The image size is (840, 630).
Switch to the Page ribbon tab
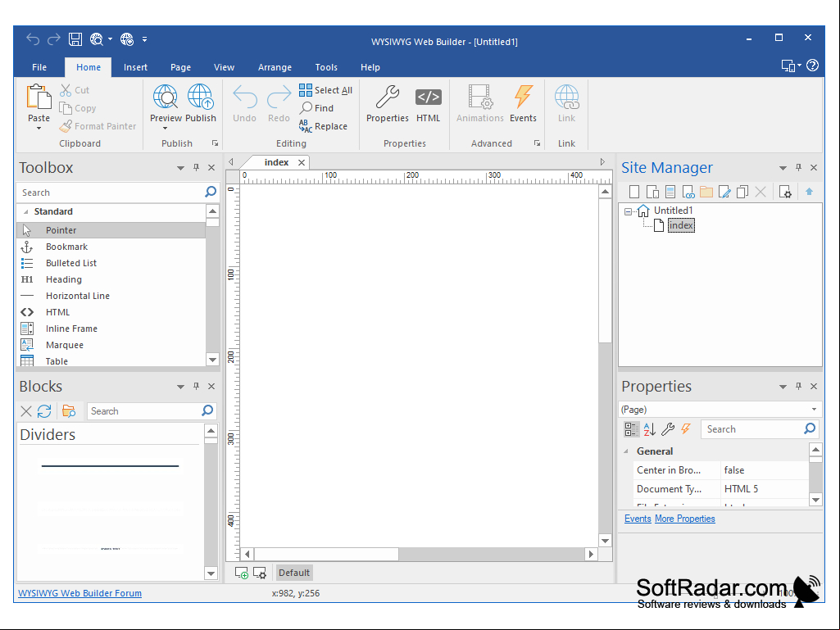tap(180, 67)
